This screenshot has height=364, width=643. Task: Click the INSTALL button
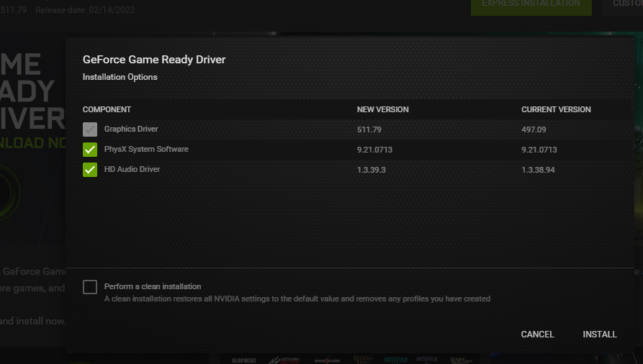pos(600,334)
